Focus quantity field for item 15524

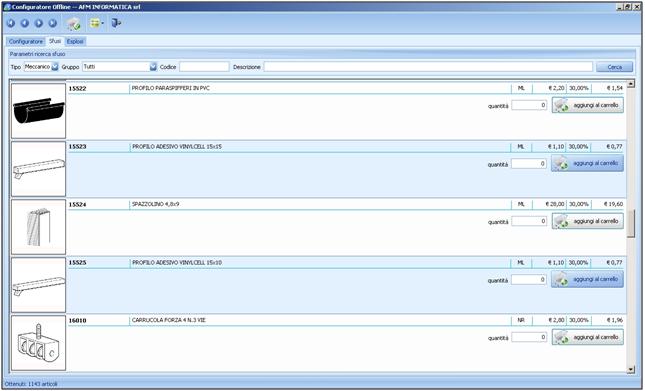tap(529, 221)
